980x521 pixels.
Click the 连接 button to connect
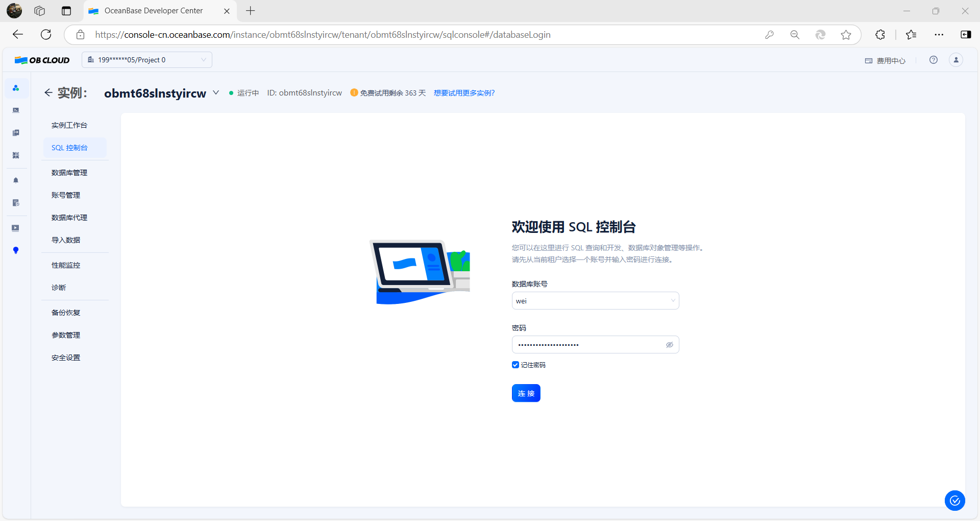[x=526, y=393]
